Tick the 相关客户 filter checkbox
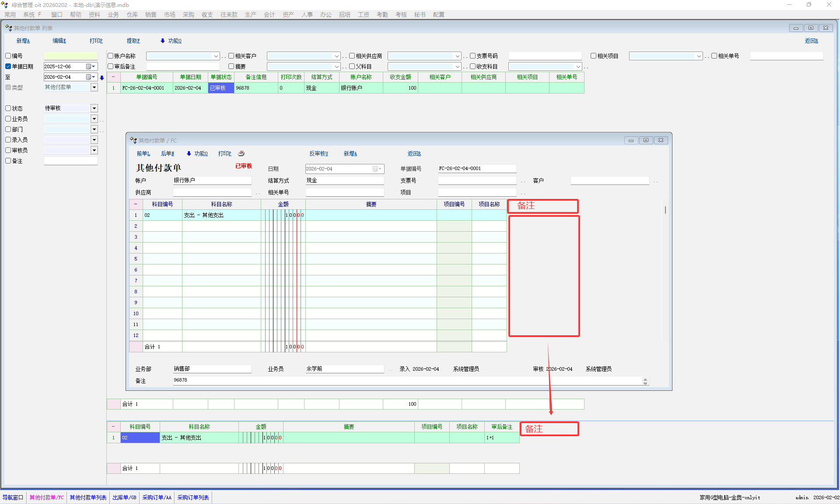The height and width of the screenshot is (504, 840). 231,56
